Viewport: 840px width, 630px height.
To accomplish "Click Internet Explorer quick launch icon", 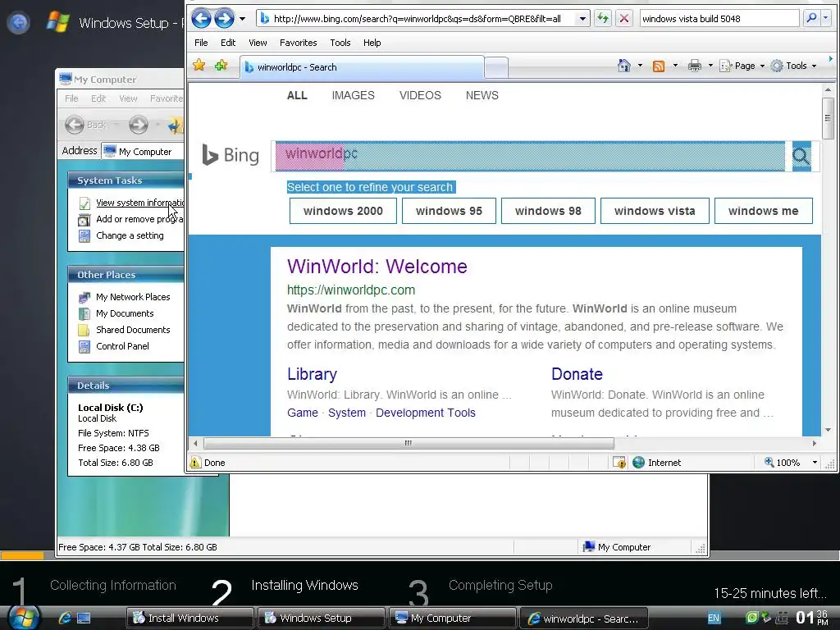I will (x=65, y=618).
